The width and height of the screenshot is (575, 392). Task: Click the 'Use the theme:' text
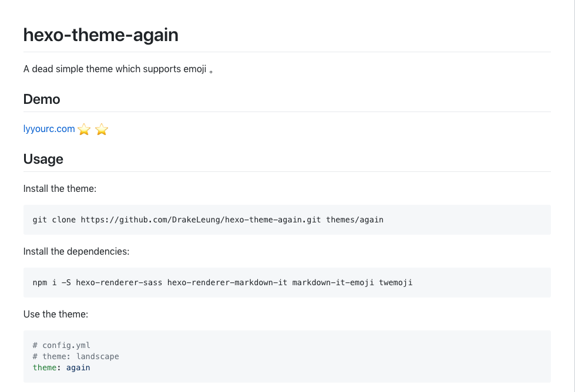(56, 314)
